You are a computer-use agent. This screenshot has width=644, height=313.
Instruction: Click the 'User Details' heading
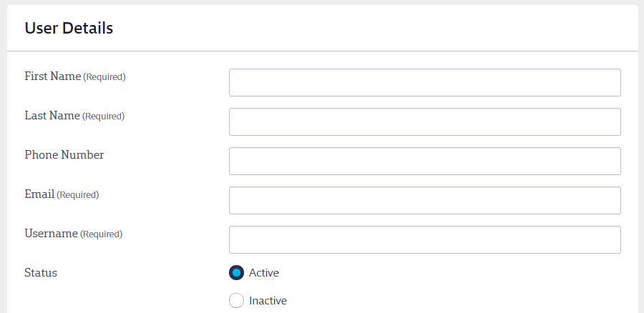[x=69, y=29]
